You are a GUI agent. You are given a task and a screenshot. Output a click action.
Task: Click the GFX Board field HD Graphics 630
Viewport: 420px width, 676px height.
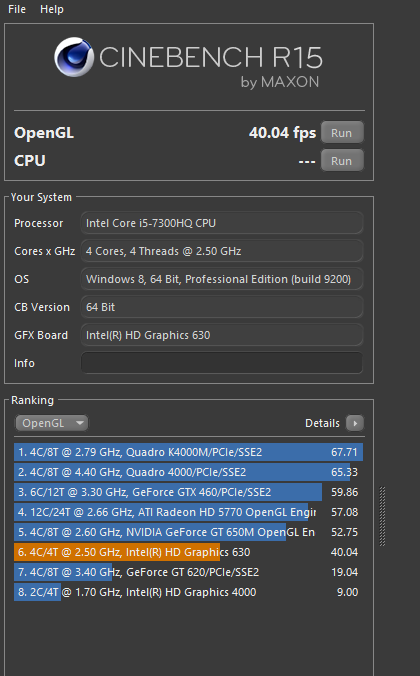pyautogui.click(x=222, y=335)
